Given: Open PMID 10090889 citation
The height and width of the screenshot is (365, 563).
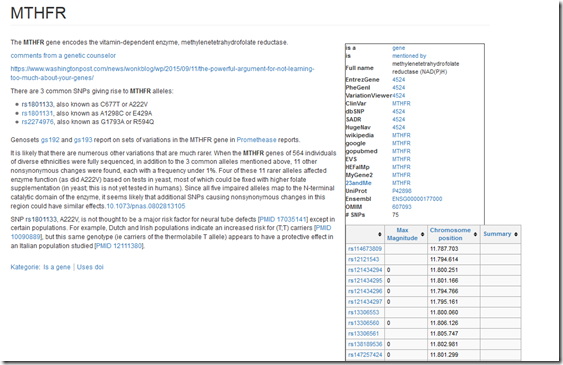Looking at the screenshot, I should pyautogui.click(x=171, y=233).
